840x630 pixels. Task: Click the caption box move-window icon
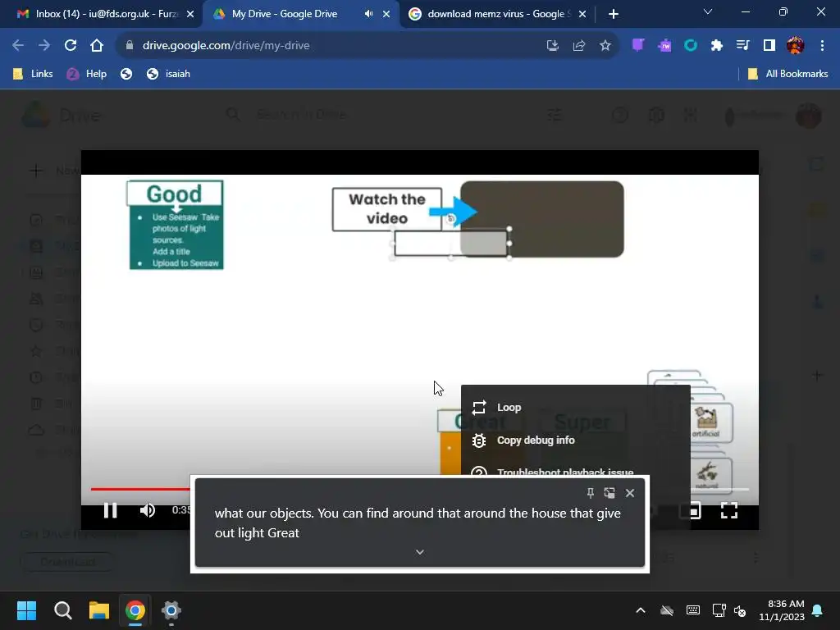(609, 493)
